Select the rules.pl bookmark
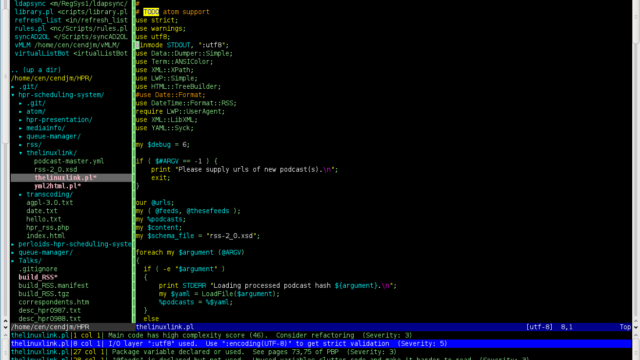The height and width of the screenshot is (360, 640). pos(71,29)
